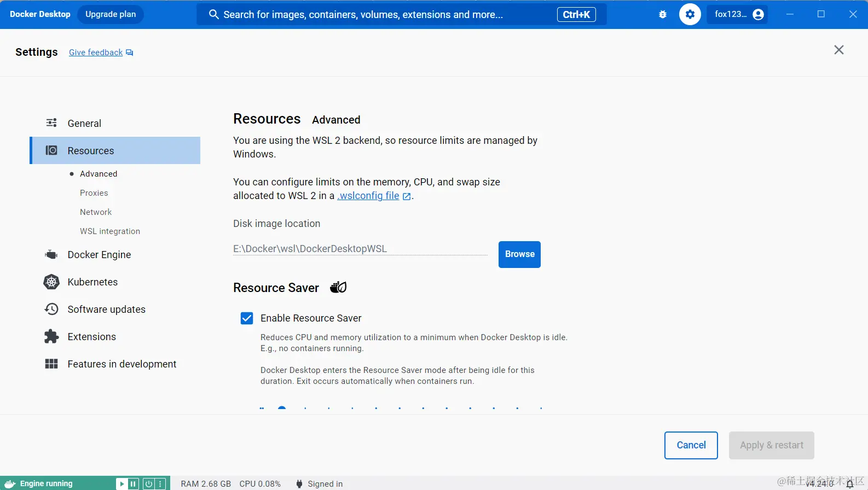Click the Ctrl+K shortcut badge
Image resolution: width=868 pixels, height=490 pixels.
point(576,15)
